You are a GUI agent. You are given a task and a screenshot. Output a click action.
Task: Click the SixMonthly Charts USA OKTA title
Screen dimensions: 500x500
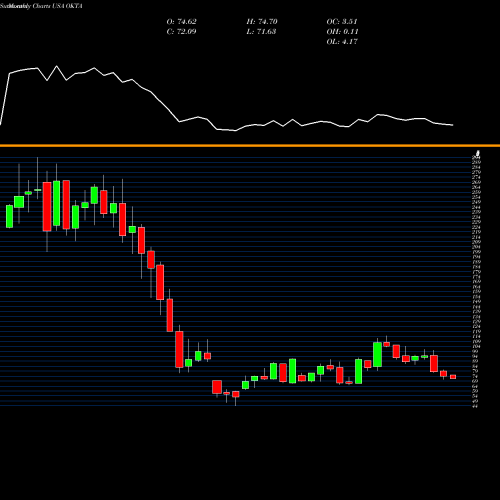[x=41, y=6]
